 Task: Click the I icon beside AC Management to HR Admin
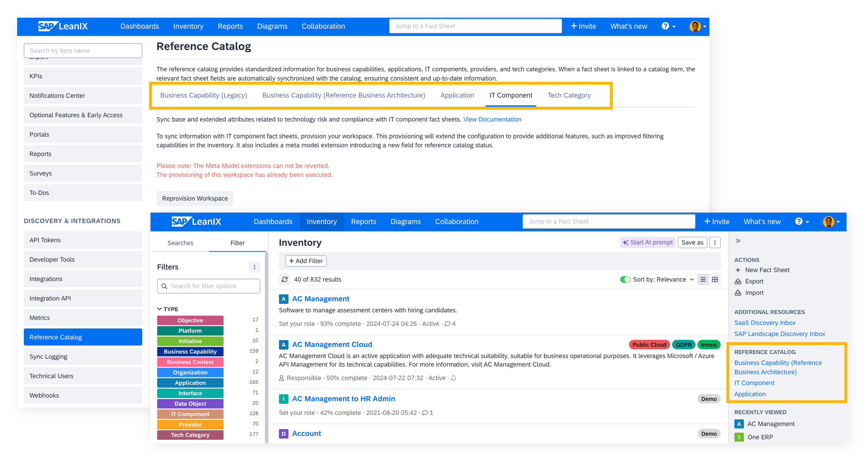[283, 399]
